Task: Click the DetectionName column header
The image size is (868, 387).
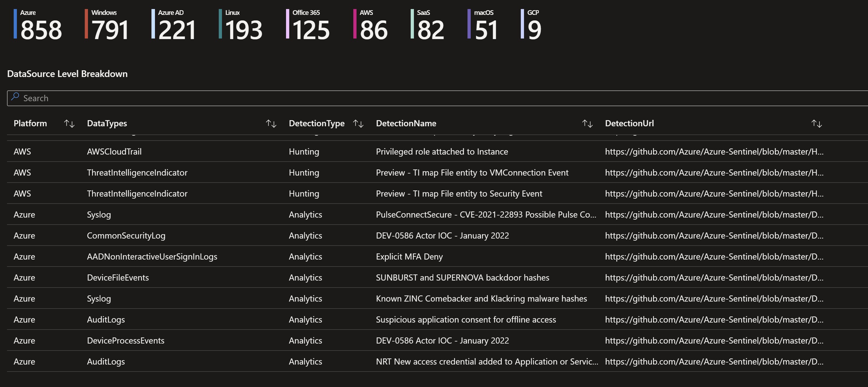Action: [406, 123]
